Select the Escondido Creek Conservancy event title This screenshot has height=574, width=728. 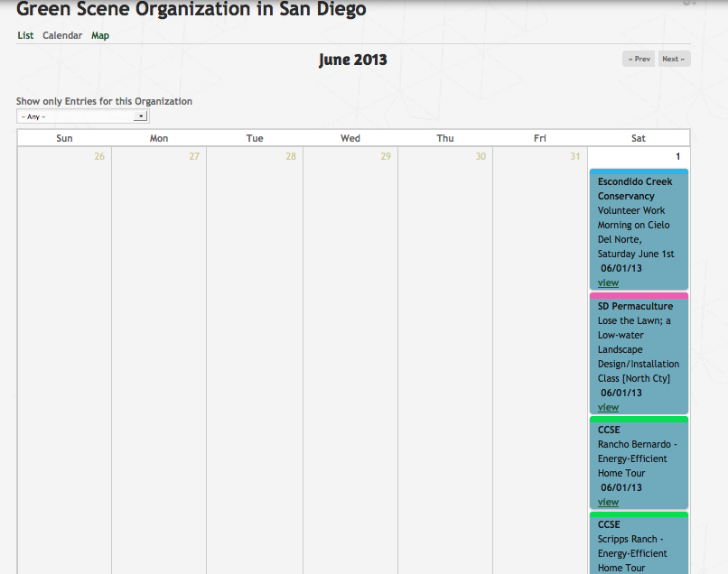point(635,189)
